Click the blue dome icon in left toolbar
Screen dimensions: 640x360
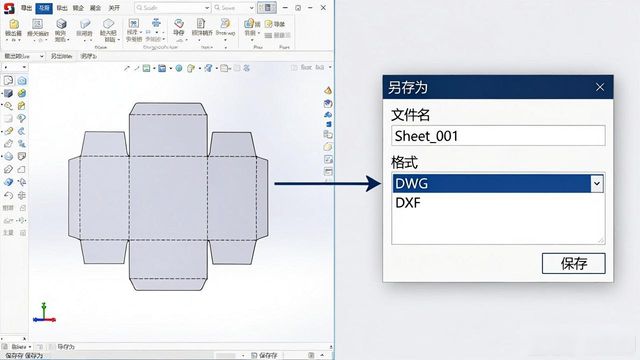tap(8, 156)
